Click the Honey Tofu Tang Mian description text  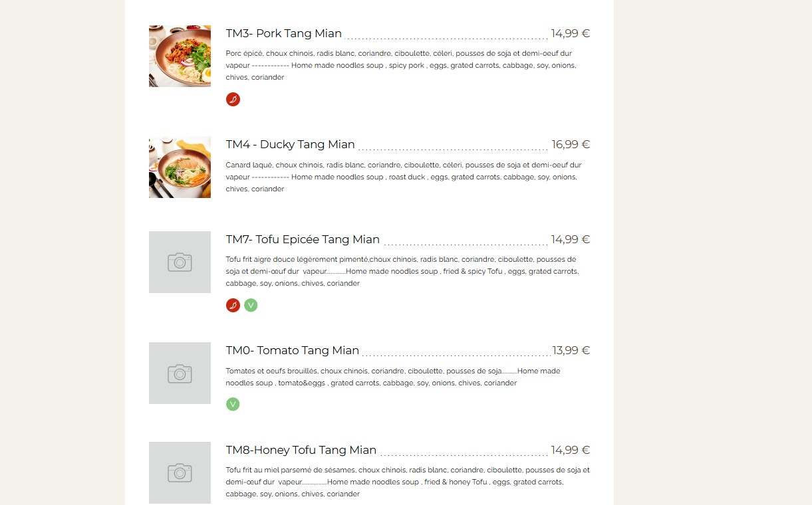click(x=408, y=482)
